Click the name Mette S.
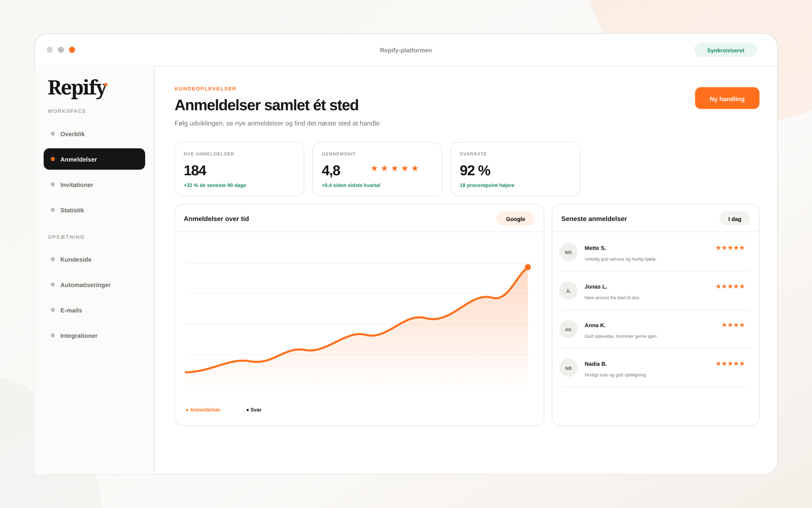This screenshot has height=508, width=812. [x=595, y=248]
